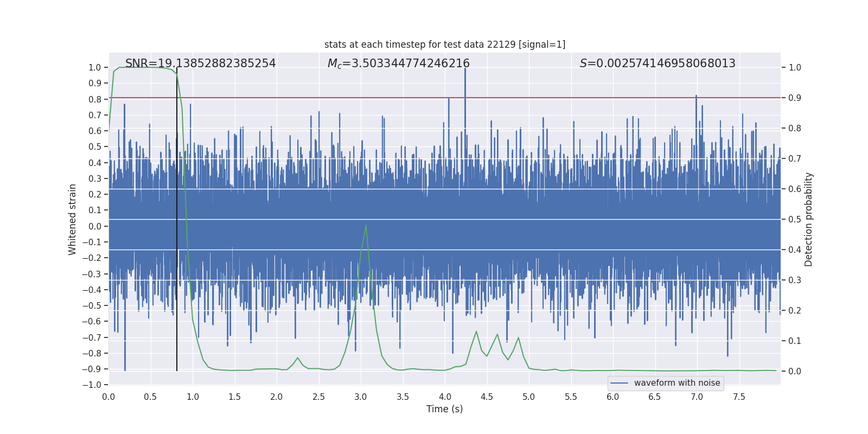
Task: Select the 'Detection probability' right axis label
Action: 808,219
